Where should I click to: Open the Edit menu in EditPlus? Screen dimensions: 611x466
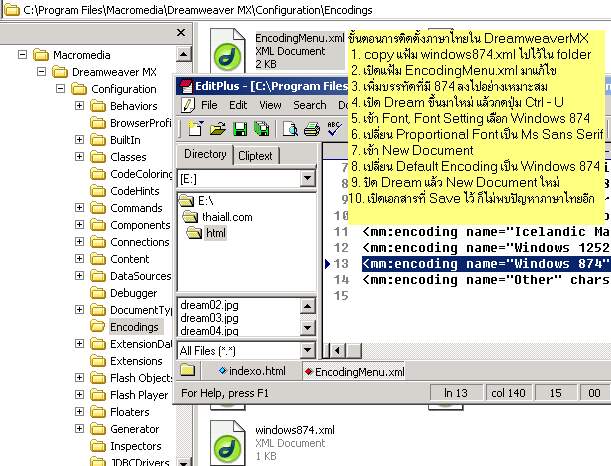pos(238,105)
